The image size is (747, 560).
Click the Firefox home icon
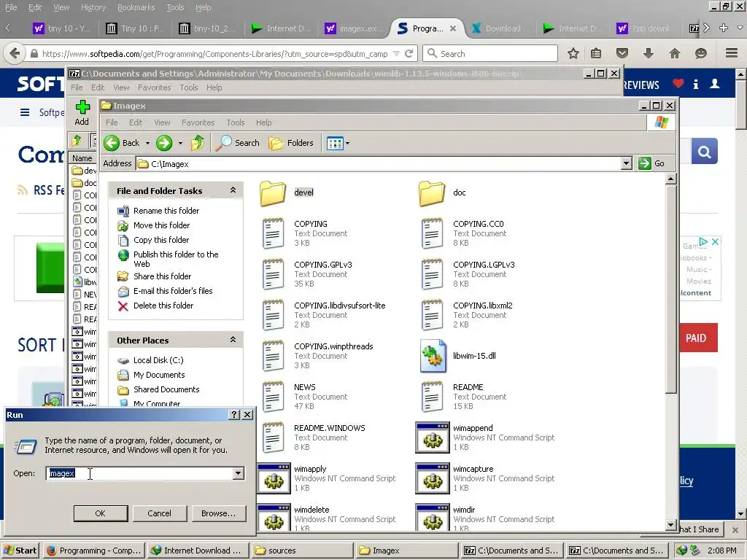[x=675, y=53]
